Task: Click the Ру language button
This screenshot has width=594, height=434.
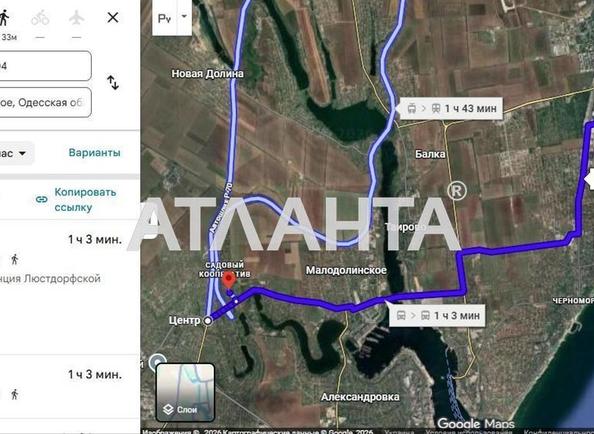Action: (165, 18)
